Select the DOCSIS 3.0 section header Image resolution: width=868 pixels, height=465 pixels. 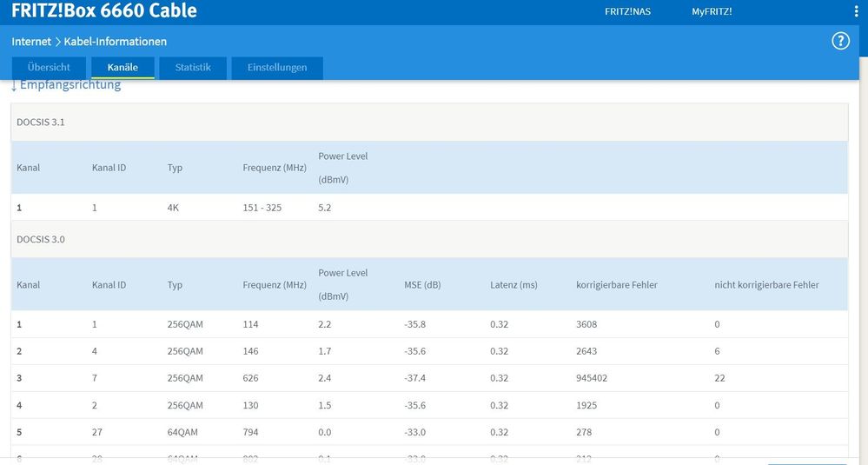click(x=41, y=239)
